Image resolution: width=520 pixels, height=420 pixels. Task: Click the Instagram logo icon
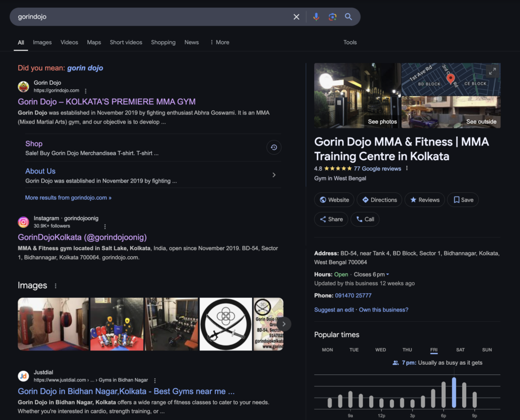pos(23,222)
